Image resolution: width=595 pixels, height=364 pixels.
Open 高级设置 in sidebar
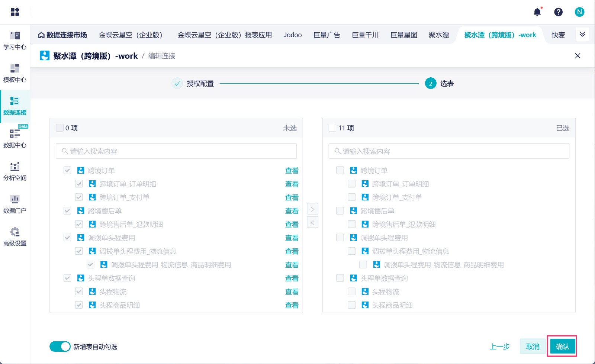click(15, 237)
